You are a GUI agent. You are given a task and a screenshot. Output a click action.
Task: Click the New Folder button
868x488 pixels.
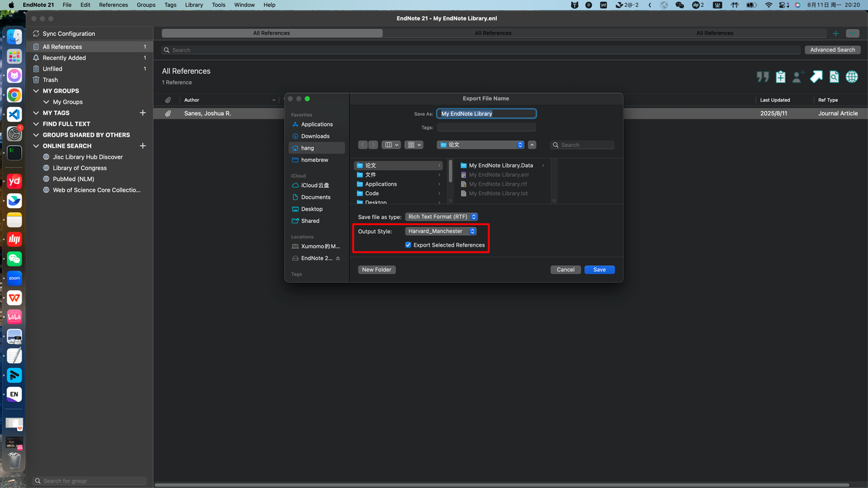[376, 270]
